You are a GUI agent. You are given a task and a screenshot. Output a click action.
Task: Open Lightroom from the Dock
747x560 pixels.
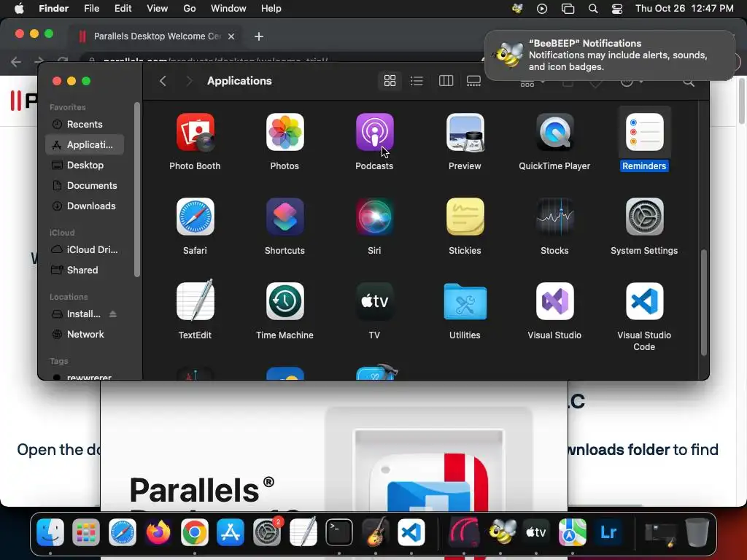pyautogui.click(x=608, y=532)
